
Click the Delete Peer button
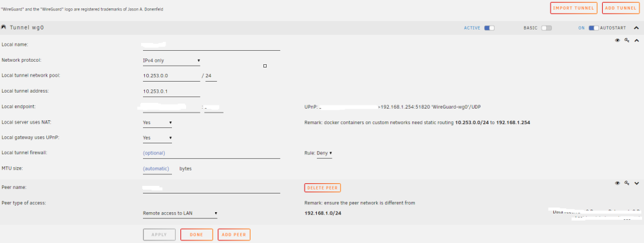click(323, 188)
